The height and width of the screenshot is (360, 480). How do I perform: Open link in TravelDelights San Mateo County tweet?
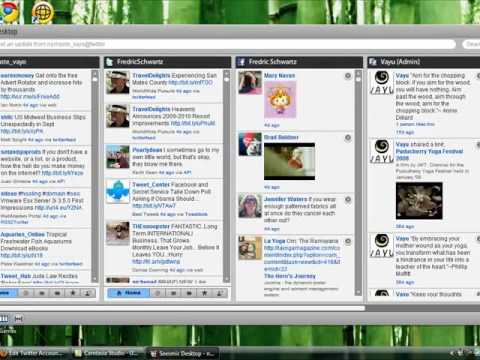coord(190,83)
